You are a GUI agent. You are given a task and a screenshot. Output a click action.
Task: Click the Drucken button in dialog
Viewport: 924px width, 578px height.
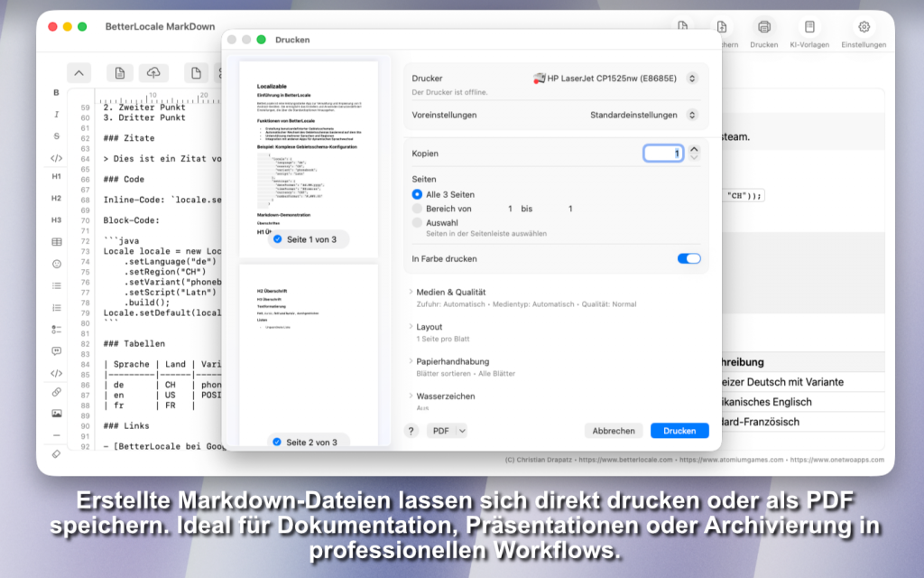pos(679,431)
